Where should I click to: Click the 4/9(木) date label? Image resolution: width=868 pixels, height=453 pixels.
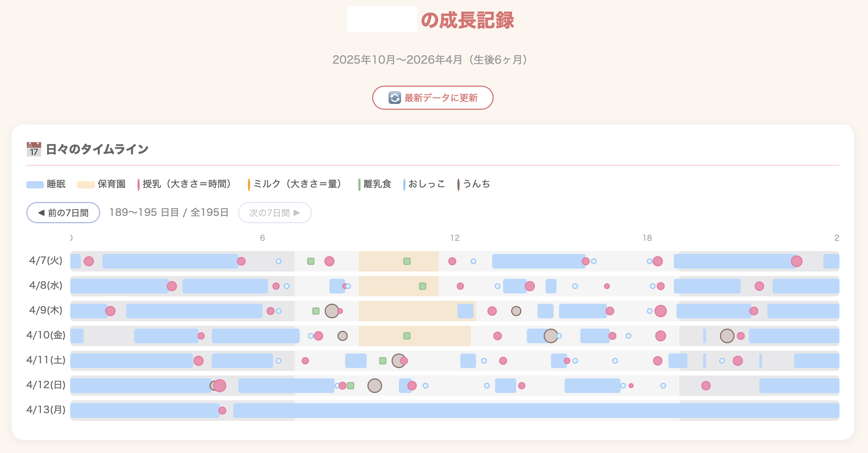[46, 311]
